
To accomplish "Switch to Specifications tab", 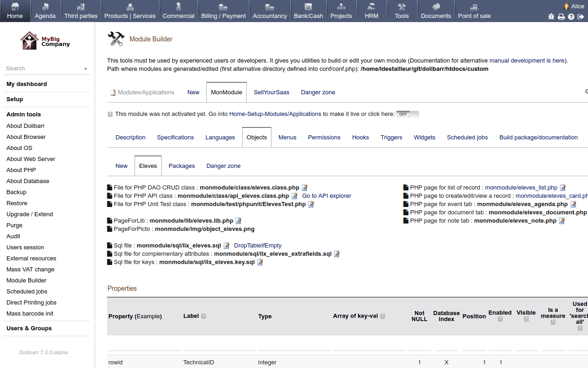I will point(175,138).
